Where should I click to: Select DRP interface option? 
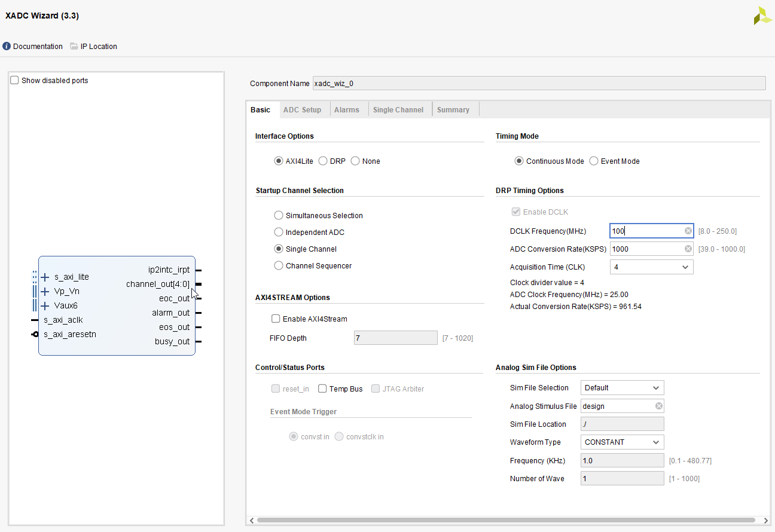pos(323,161)
